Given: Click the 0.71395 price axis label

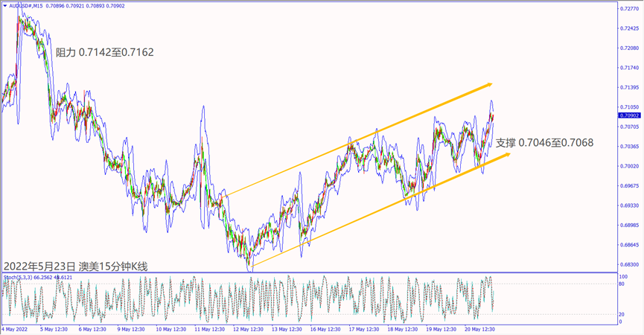Looking at the screenshot, I should [628, 87].
